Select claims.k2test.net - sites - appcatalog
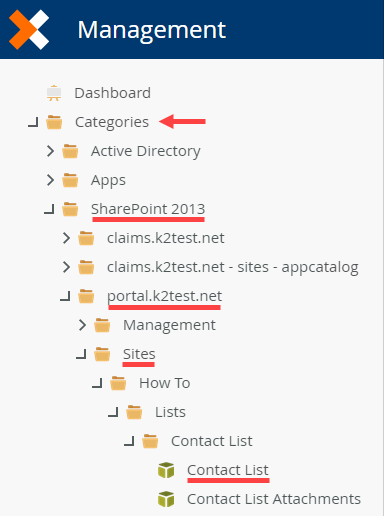Image resolution: width=384 pixels, height=516 pixels. 233,267
